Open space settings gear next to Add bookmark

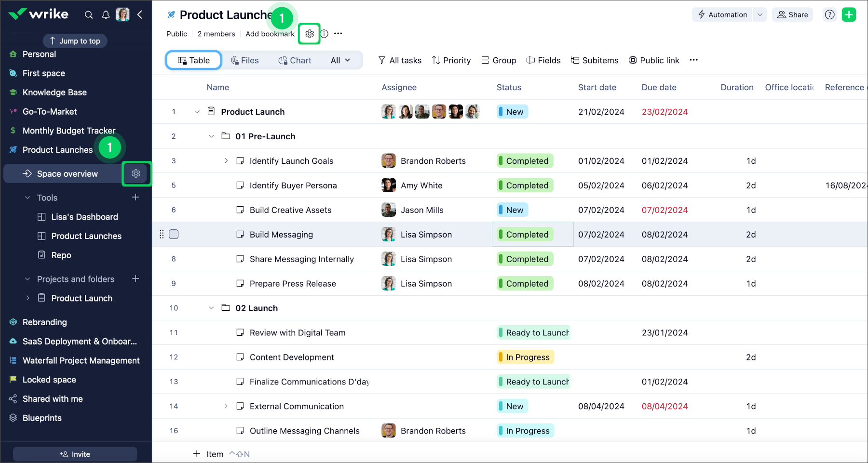(x=310, y=34)
